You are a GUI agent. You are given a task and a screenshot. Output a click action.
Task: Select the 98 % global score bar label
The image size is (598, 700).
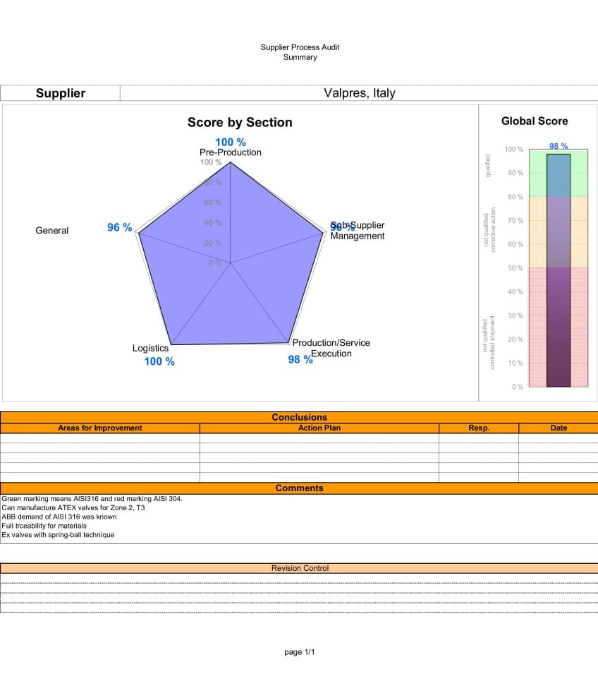558,146
